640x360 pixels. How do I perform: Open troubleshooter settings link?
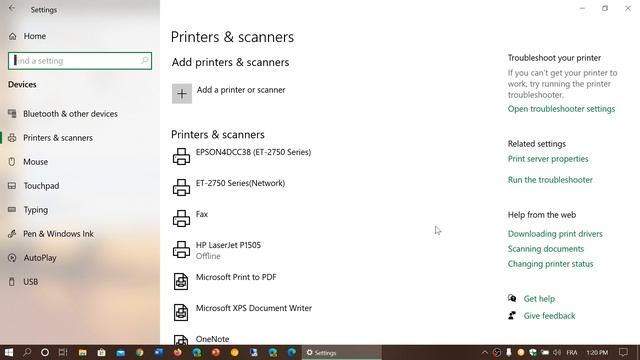click(561, 109)
